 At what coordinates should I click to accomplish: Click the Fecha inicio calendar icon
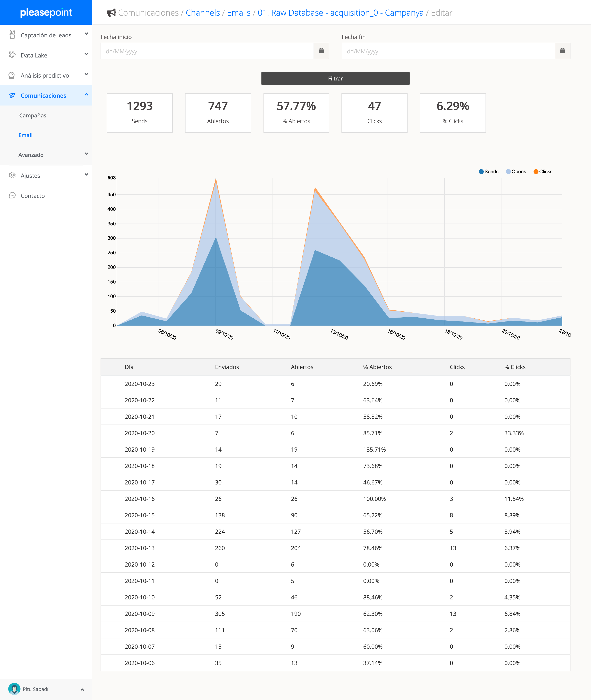[321, 51]
